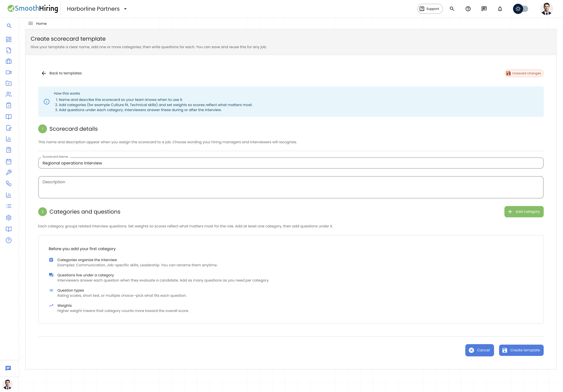The image size is (563, 392).
Task: Open the user avatar in the sidebar footer
Action: point(7,384)
